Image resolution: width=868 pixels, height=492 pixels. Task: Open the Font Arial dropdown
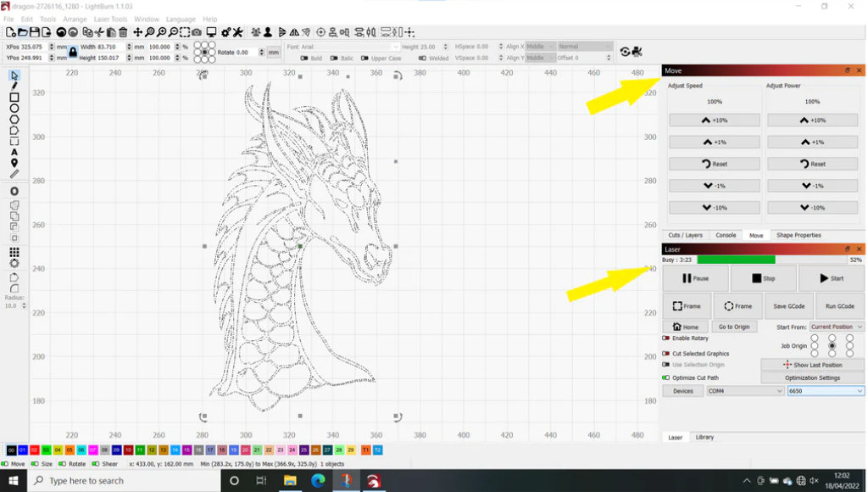click(x=350, y=48)
